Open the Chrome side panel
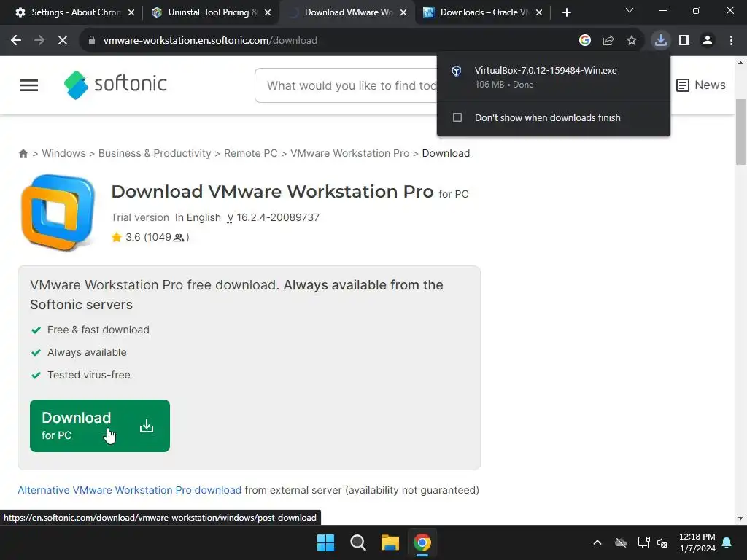This screenshot has height=560, width=747. pyautogui.click(x=684, y=41)
